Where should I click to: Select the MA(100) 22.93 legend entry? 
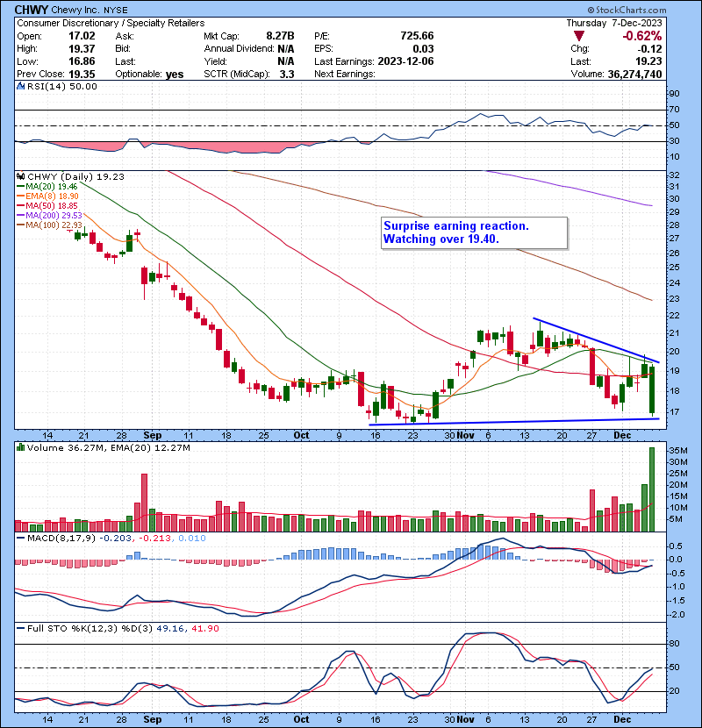point(49,225)
